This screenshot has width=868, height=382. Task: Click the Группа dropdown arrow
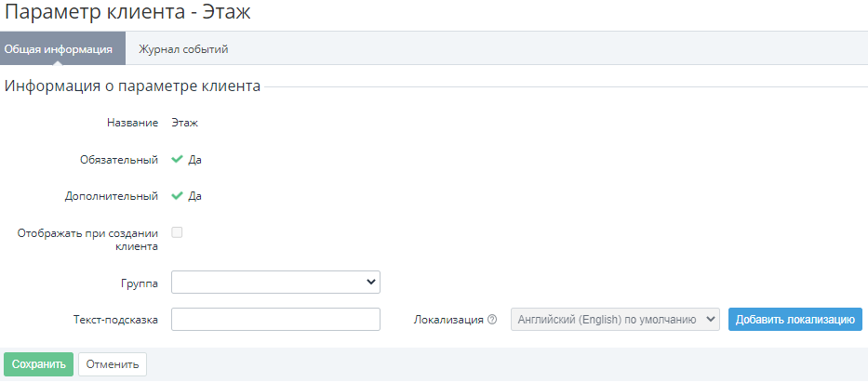[x=371, y=282]
